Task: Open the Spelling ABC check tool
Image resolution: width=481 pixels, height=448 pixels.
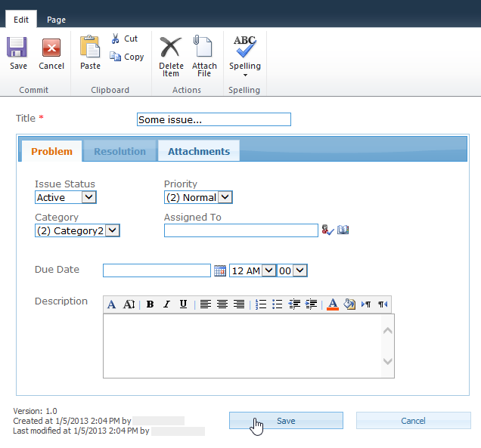Action: (244, 47)
